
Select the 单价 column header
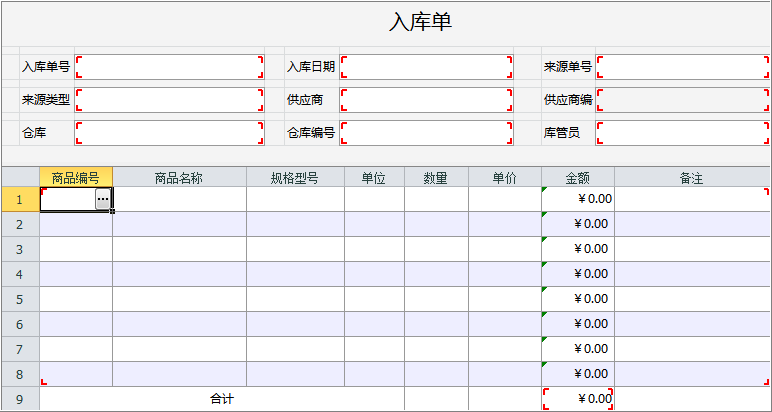pos(505,177)
